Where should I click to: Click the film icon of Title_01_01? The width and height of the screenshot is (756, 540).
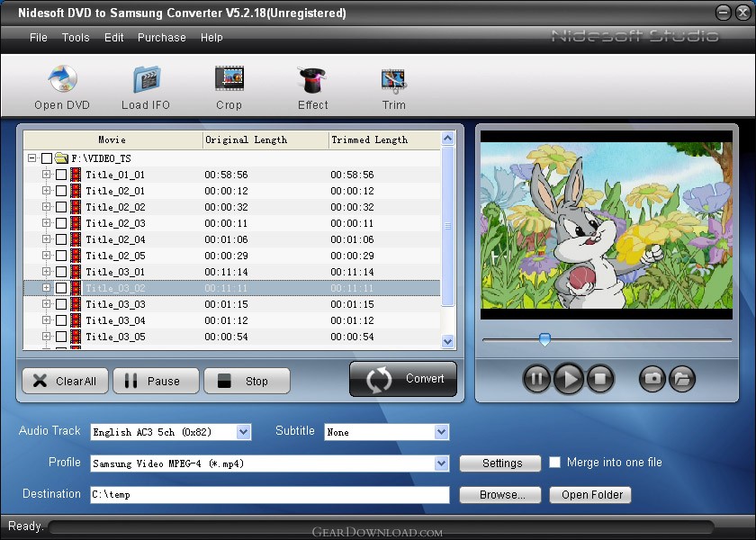(x=76, y=175)
